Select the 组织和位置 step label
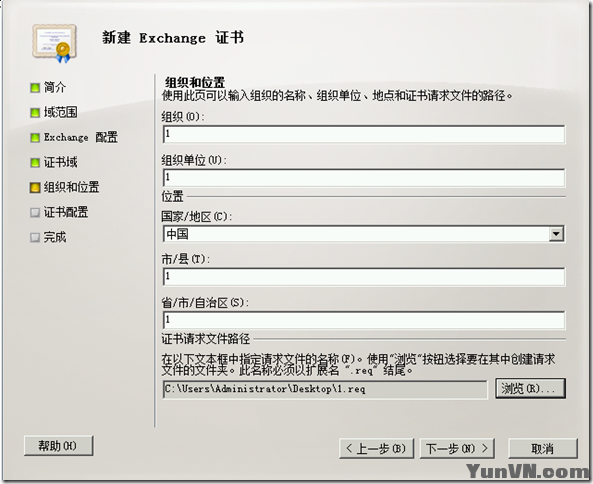Image resolution: width=593 pixels, height=484 pixels. (71, 187)
